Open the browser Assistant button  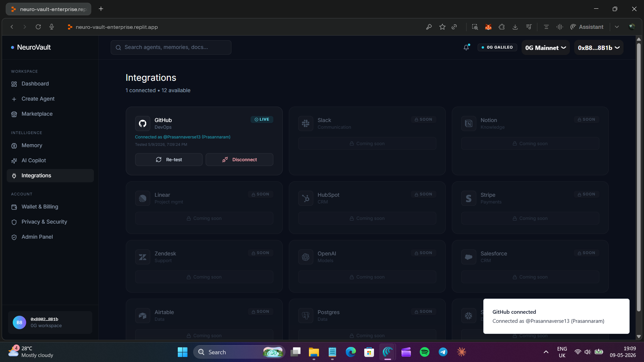coord(587,27)
